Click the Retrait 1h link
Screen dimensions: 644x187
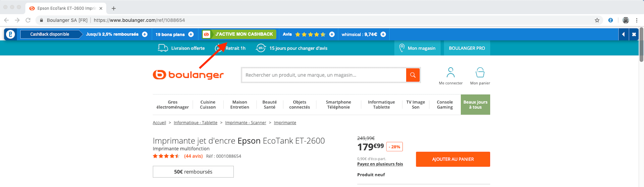[235, 48]
